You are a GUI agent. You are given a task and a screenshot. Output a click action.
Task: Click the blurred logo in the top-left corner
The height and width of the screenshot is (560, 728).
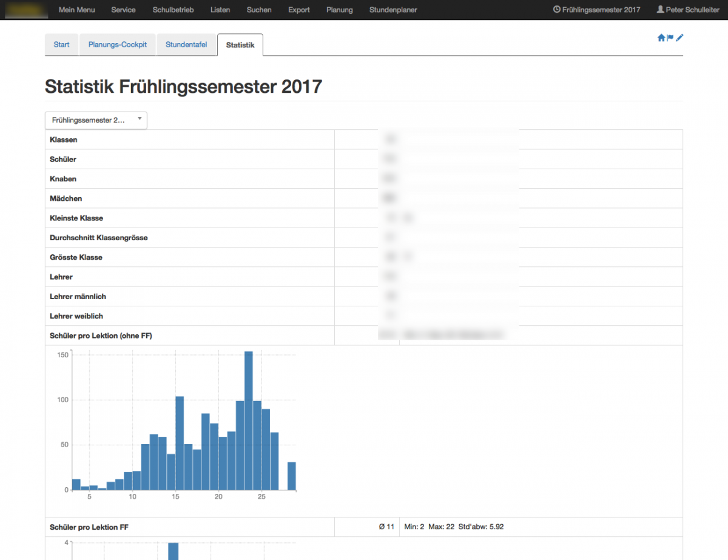pos(24,10)
